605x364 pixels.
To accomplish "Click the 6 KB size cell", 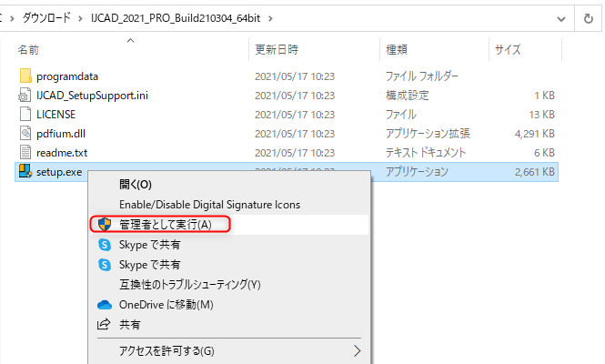I will (544, 153).
